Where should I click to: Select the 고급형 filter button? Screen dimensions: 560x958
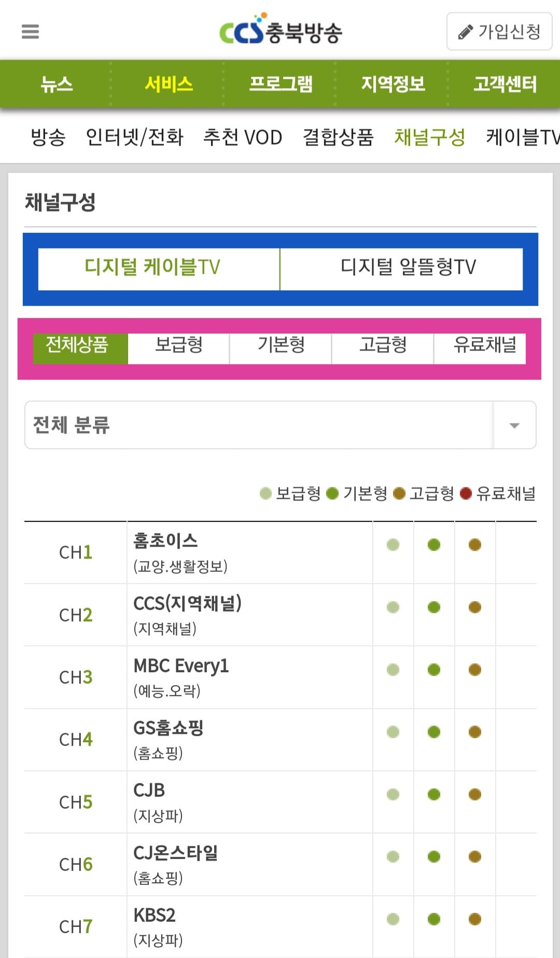point(383,346)
